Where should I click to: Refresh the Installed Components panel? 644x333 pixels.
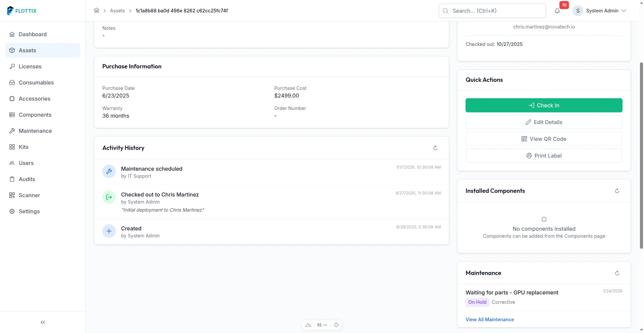click(x=617, y=191)
